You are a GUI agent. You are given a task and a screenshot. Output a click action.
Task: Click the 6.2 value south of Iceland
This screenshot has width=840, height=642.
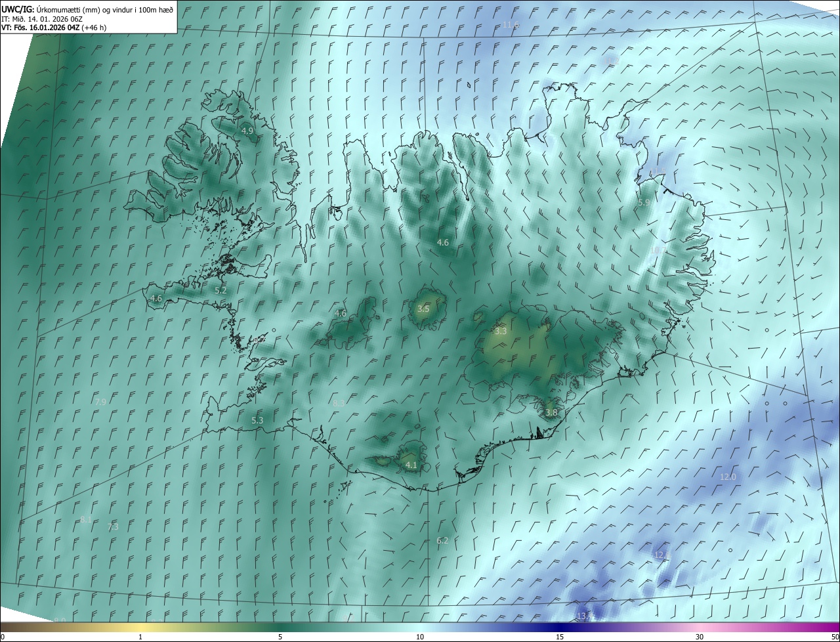coord(442,541)
